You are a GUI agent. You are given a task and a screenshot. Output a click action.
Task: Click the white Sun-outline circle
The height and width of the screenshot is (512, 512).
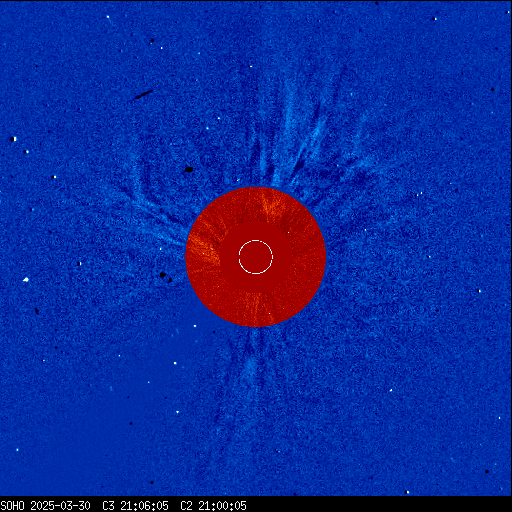pyautogui.click(x=256, y=257)
